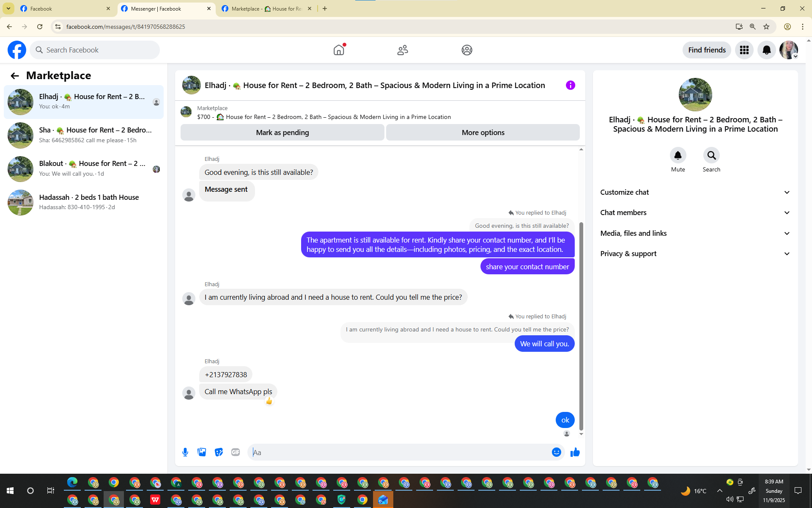
Task: Click the message '+2137927838'
Action: 226,375
